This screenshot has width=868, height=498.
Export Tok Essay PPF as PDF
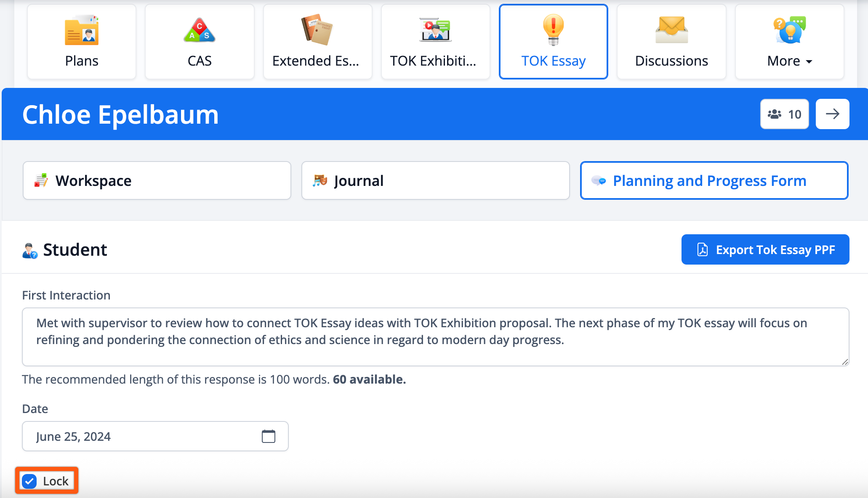765,249
